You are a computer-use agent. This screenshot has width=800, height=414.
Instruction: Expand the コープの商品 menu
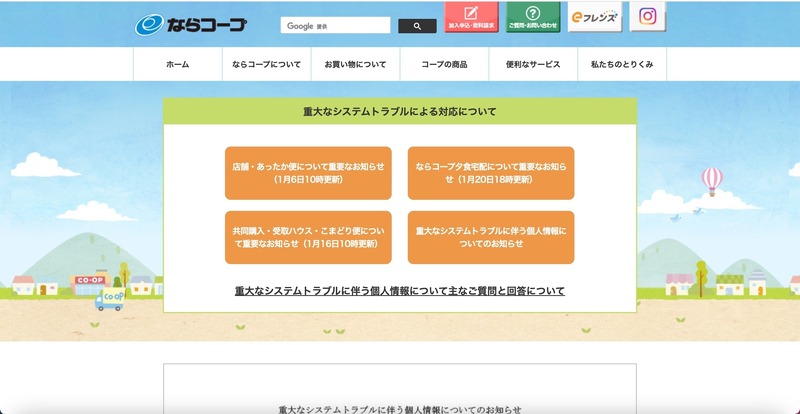coord(444,64)
